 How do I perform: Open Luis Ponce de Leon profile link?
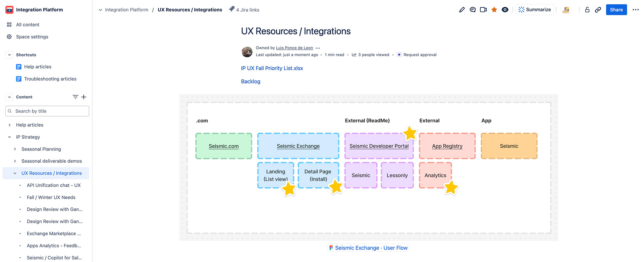(x=294, y=48)
